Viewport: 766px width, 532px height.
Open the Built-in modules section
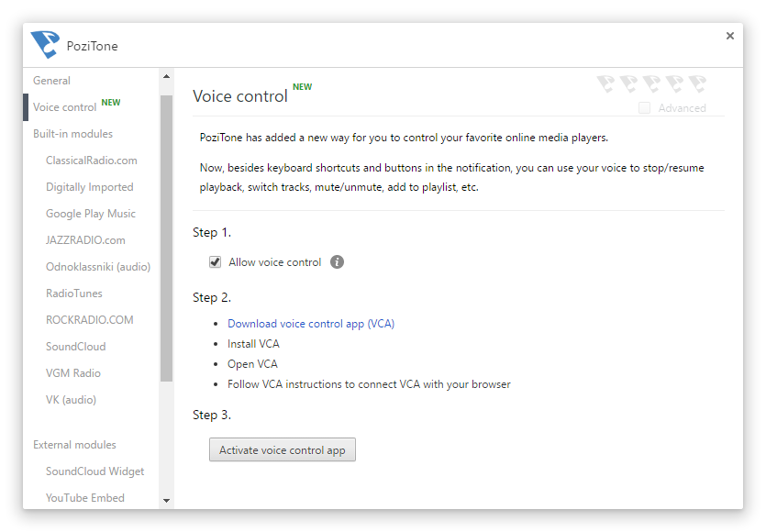point(72,134)
